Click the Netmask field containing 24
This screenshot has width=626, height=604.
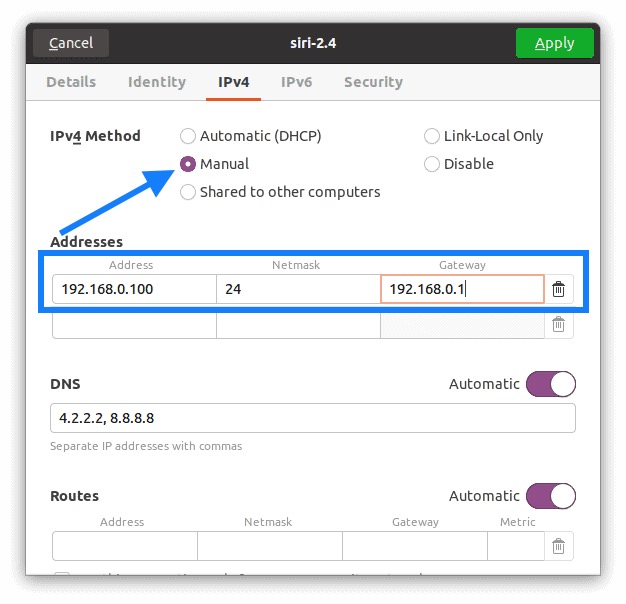pos(298,290)
